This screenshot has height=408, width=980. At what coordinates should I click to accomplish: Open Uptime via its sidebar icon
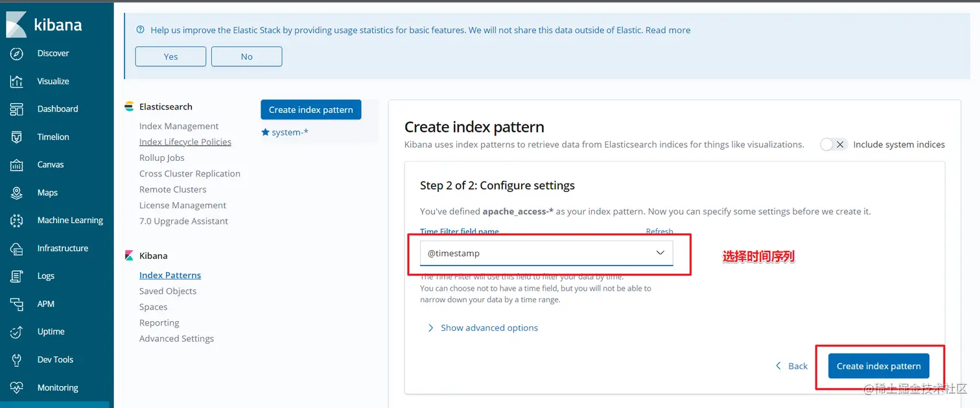[17, 331]
